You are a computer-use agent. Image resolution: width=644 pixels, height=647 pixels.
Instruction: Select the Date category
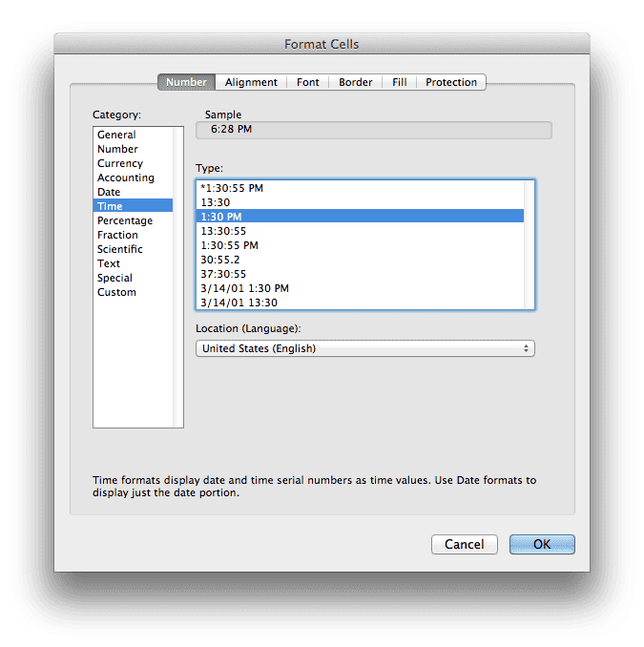[x=133, y=192]
